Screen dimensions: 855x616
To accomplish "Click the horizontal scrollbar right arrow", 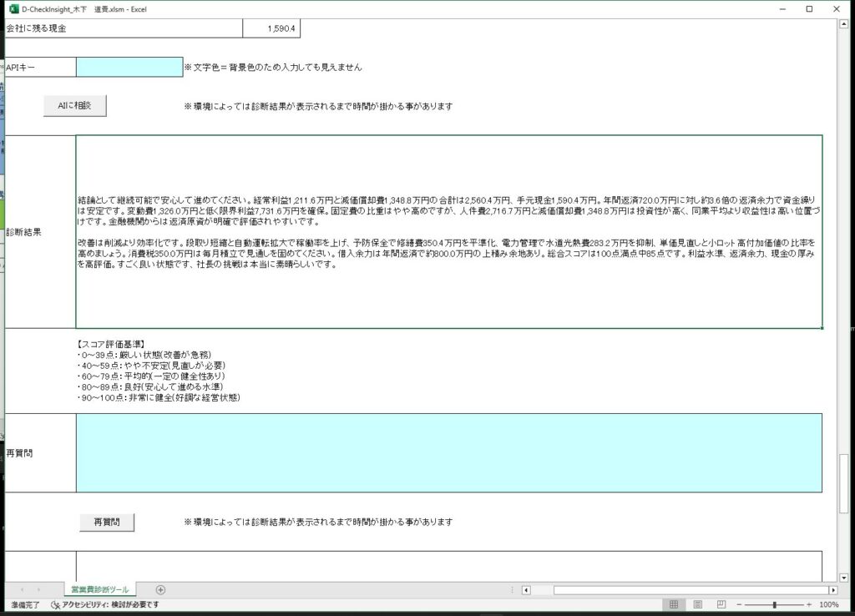I will [x=832, y=590].
